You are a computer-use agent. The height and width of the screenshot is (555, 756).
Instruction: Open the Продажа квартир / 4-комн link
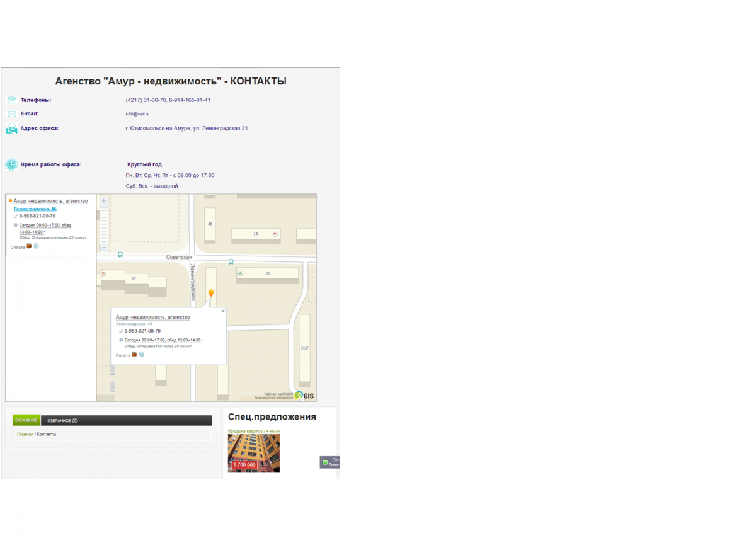pos(254,432)
